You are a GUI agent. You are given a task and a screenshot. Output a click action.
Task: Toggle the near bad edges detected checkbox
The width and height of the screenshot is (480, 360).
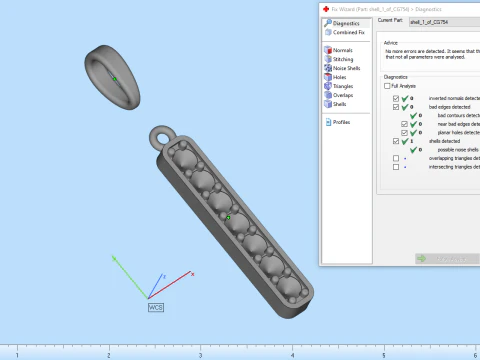[404, 124]
